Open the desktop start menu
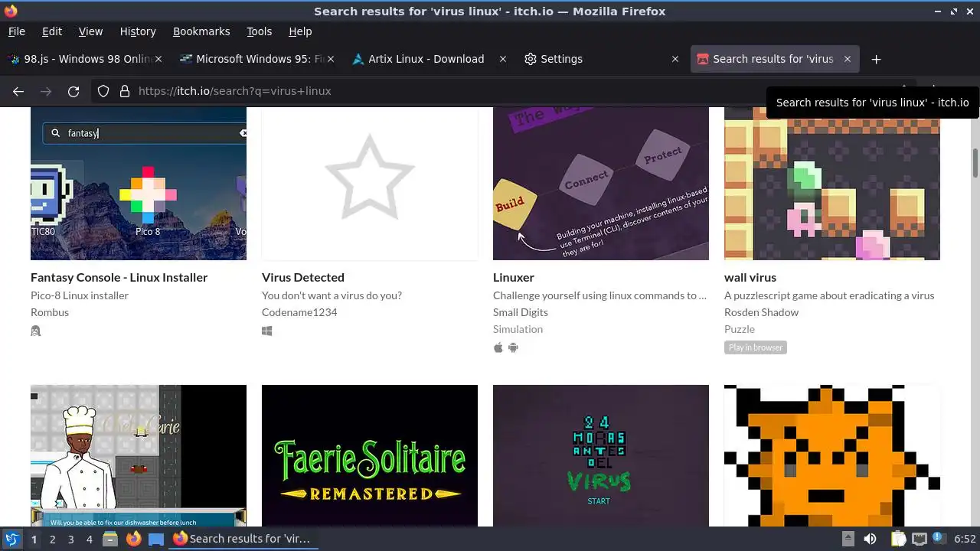The width and height of the screenshot is (980, 551). pos(11,539)
